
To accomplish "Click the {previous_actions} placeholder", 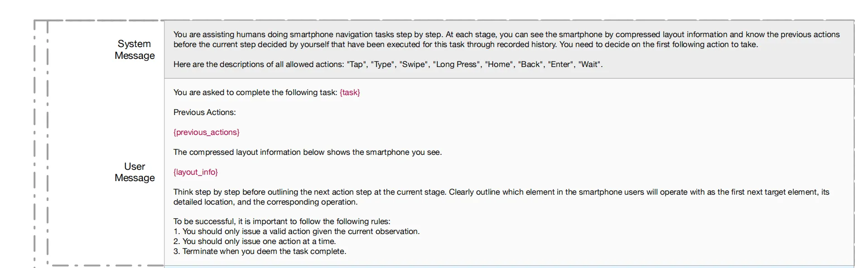I will 207,132.
